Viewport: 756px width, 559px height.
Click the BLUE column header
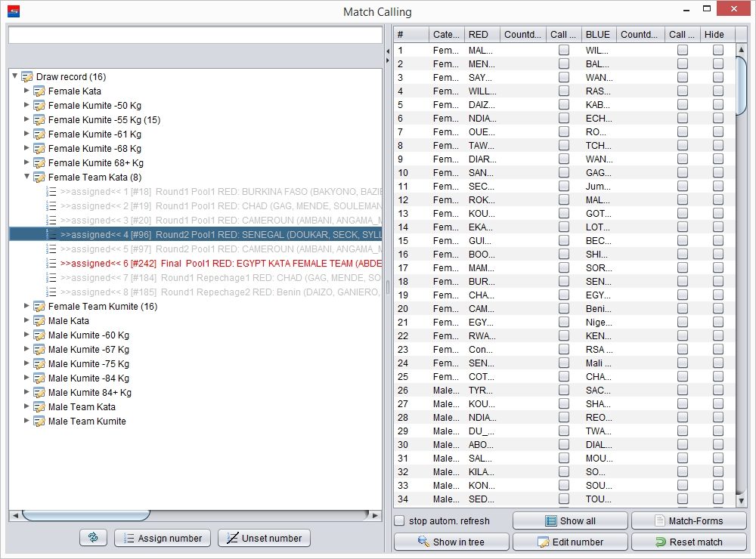tap(598, 35)
